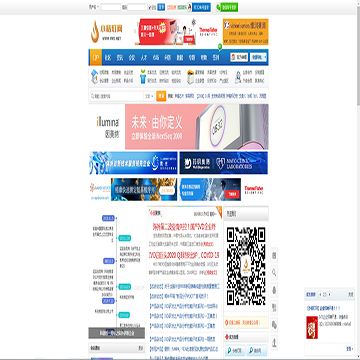Screen dimensions: 360x360
Task: Open the light blue dropdown in navigation bar
Action: (258, 57)
